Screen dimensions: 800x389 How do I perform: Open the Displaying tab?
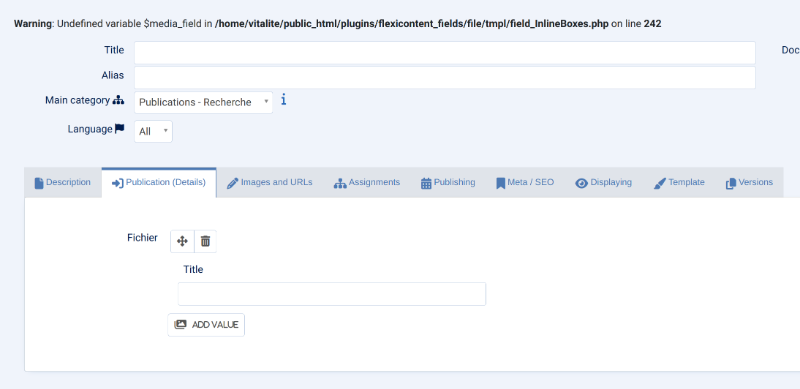point(604,182)
